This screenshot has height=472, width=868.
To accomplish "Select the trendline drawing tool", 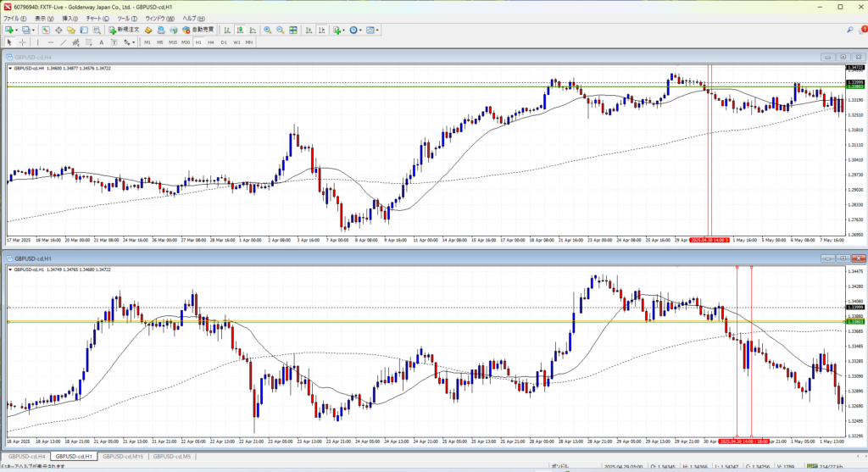I will click(x=64, y=42).
